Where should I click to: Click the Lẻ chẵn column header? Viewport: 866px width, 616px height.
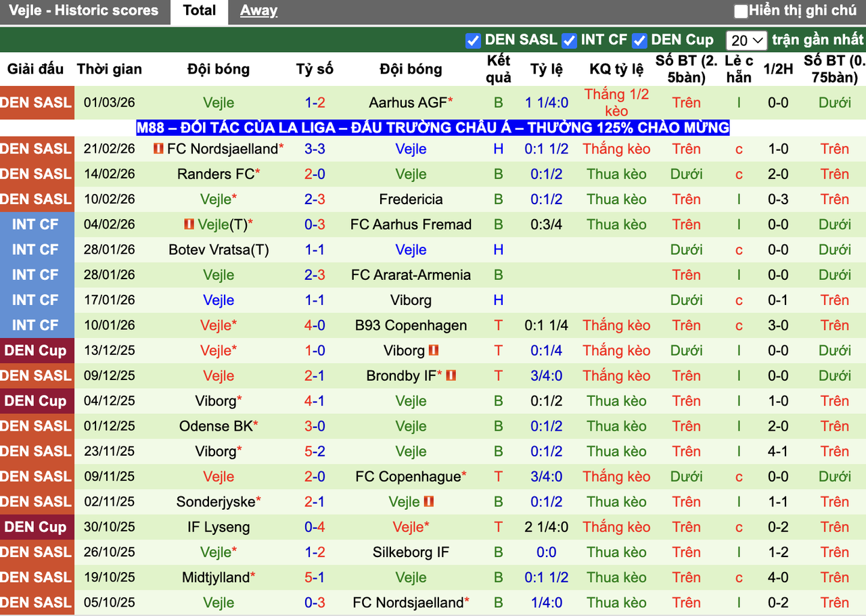(739, 69)
